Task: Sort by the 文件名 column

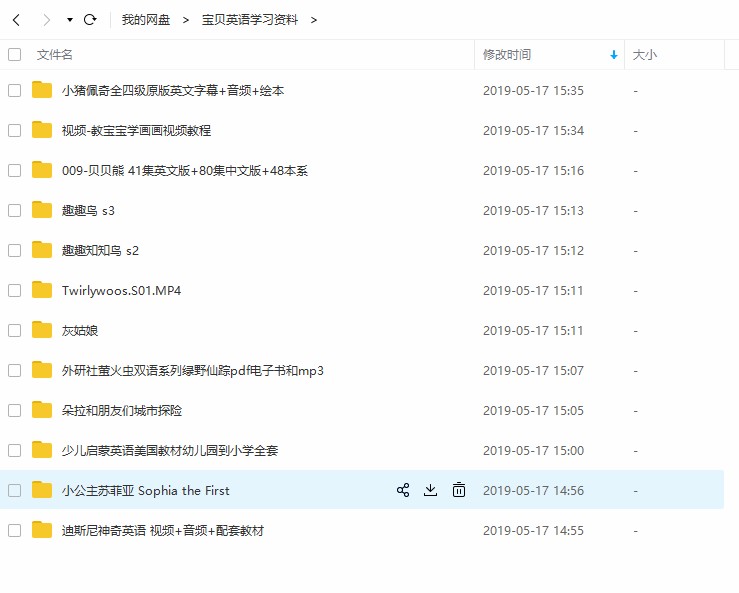Action: click(55, 55)
